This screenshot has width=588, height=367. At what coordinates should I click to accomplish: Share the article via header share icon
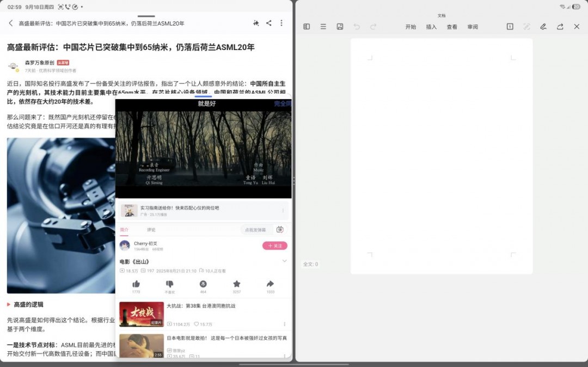[x=269, y=23]
